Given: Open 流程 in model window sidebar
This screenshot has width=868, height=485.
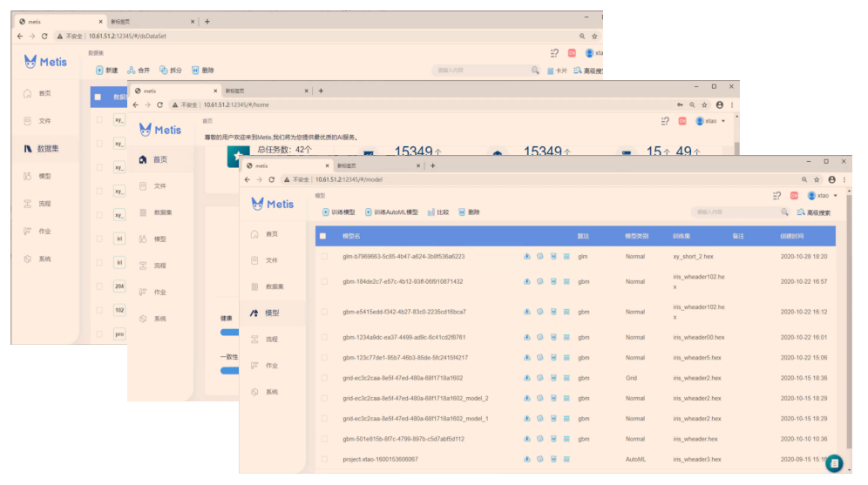Looking at the screenshot, I should [x=272, y=339].
